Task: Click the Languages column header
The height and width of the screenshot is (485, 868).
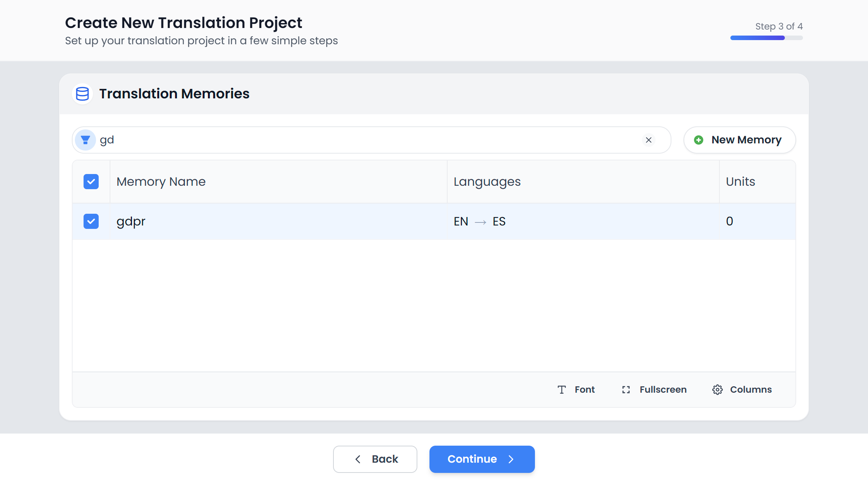Action: (487, 182)
